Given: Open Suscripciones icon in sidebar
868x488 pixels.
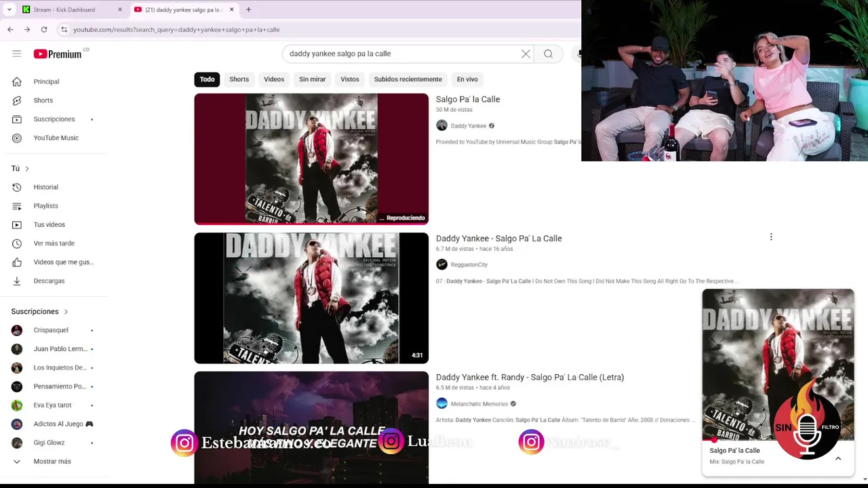Looking at the screenshot, I should [x=17, y=119].
